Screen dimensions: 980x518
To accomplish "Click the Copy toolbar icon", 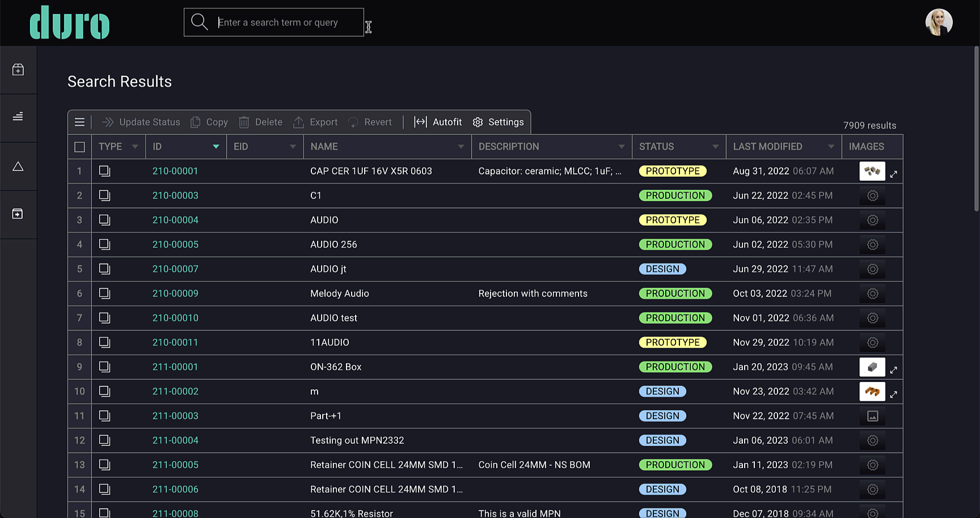I will [195, 122].
